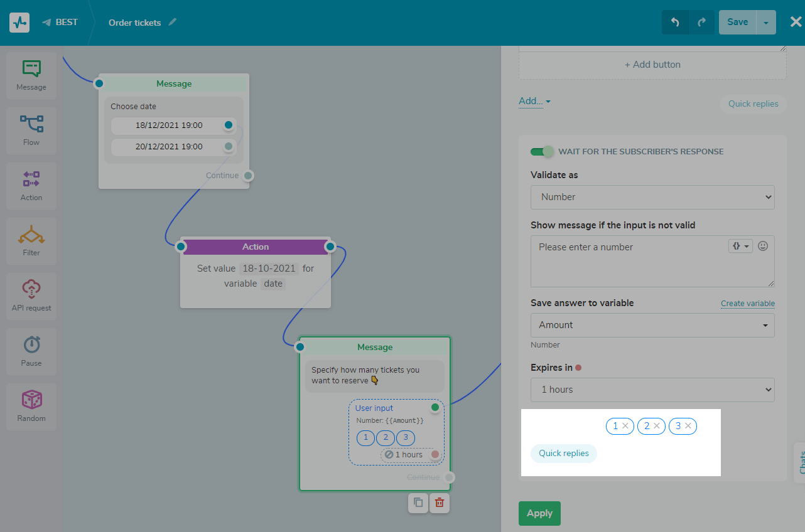
Task: Click the undo arrow
Action: [675, 22]
